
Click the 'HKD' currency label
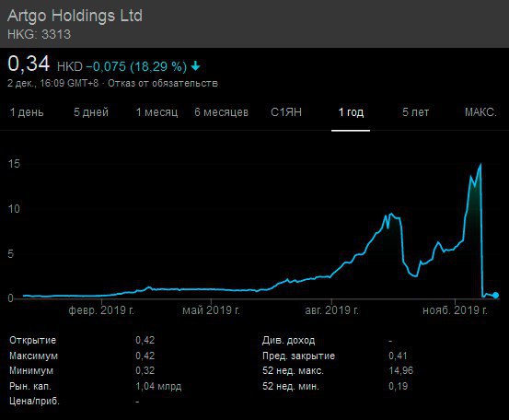(70, 66)
